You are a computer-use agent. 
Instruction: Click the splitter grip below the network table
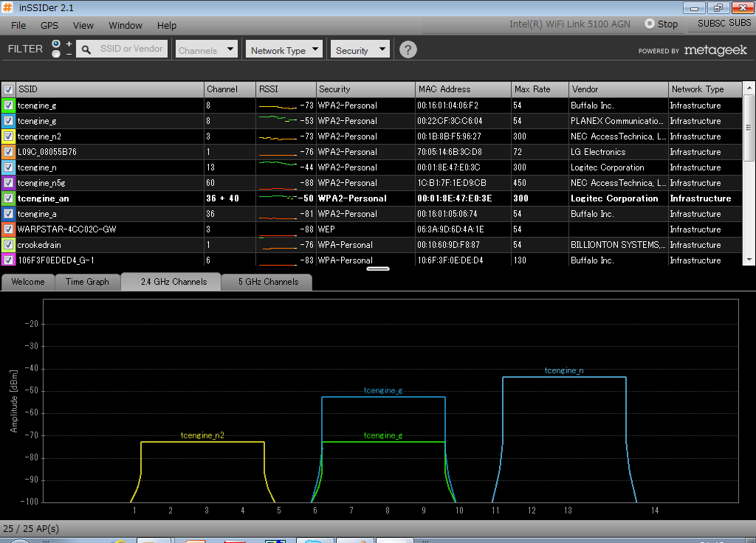click(x=378, y=269)
